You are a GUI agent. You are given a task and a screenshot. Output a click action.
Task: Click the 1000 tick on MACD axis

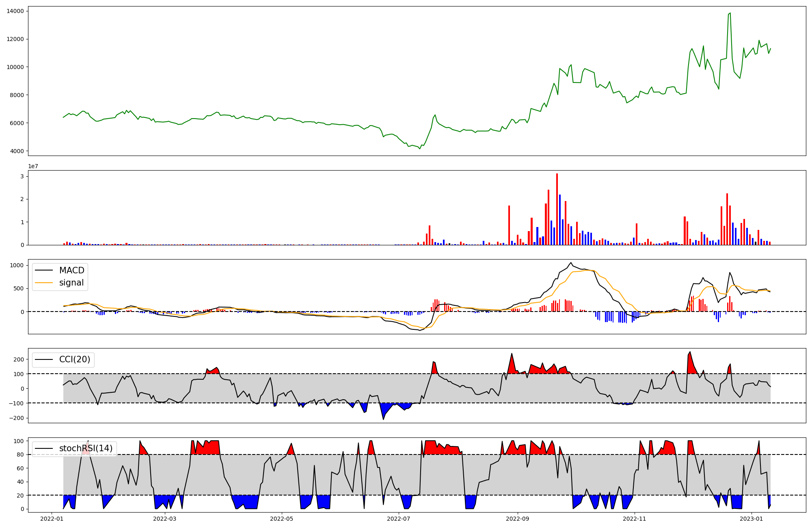(x=17, y=265)
